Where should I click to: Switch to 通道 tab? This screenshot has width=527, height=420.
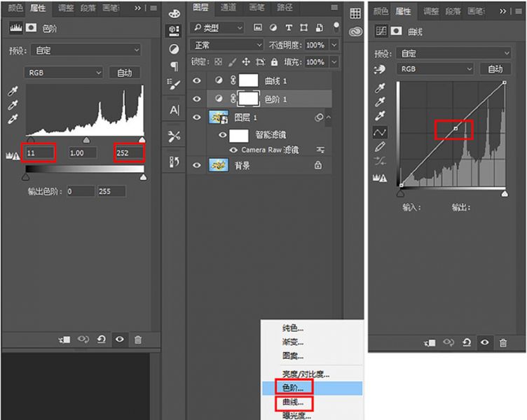pyautogui.click(x=228, y=8)
